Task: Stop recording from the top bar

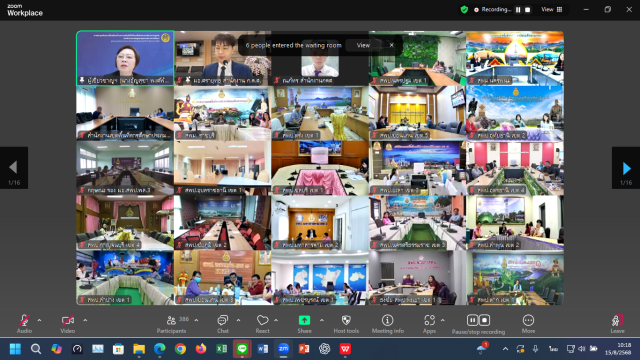Action: [x=527, y=9]
